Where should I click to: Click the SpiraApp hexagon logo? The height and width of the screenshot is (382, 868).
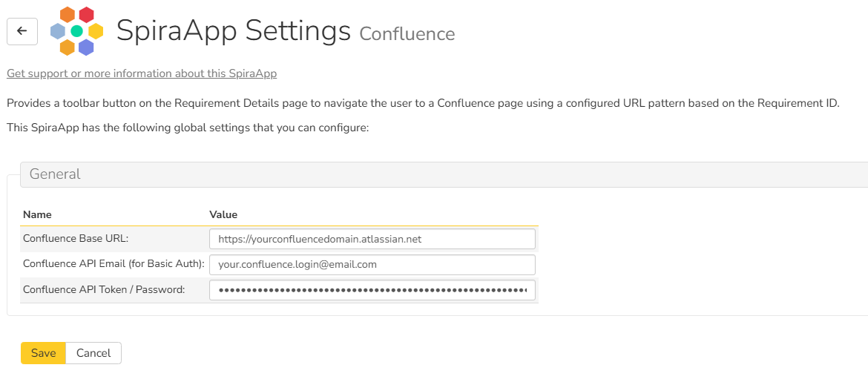(x=76, y=31)
